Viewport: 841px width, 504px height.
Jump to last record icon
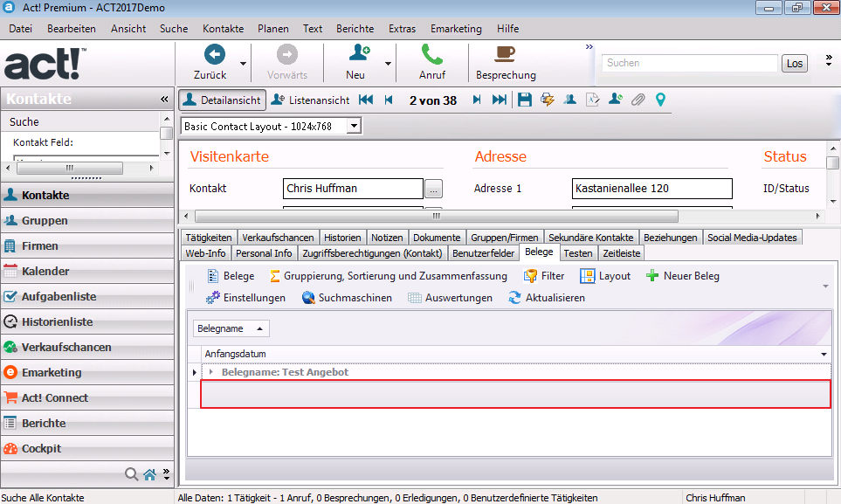point(500,100)
